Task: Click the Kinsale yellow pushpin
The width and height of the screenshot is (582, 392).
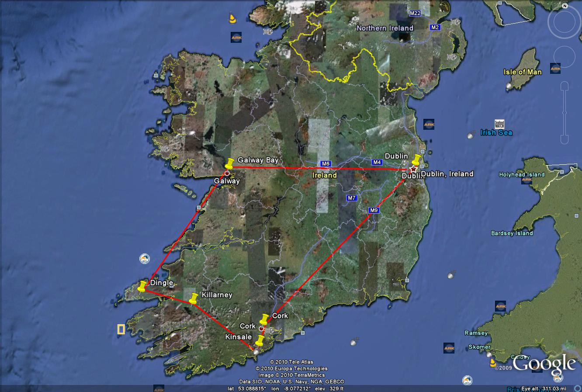Action: pyautogui.click(x=260, y=340)
